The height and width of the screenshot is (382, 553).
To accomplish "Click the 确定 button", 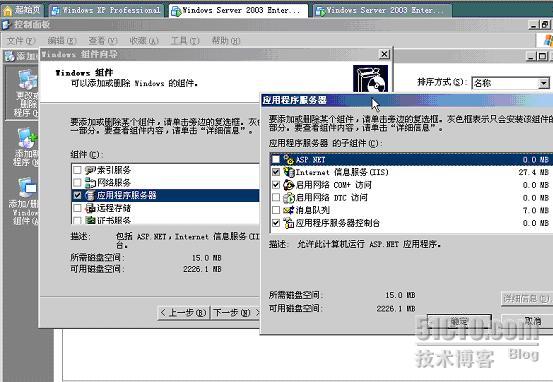I will (459, 321).
